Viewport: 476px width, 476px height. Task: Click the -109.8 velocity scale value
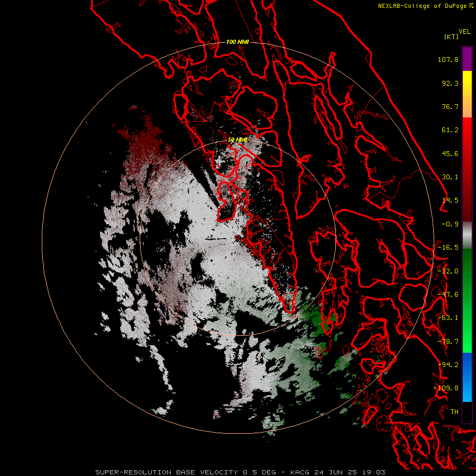click(446, 388)
